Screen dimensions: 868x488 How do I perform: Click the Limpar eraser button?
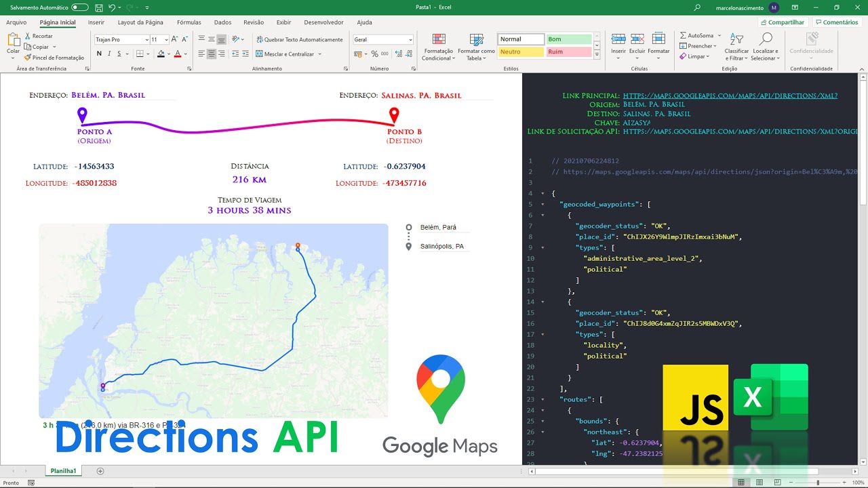[694, 56]
